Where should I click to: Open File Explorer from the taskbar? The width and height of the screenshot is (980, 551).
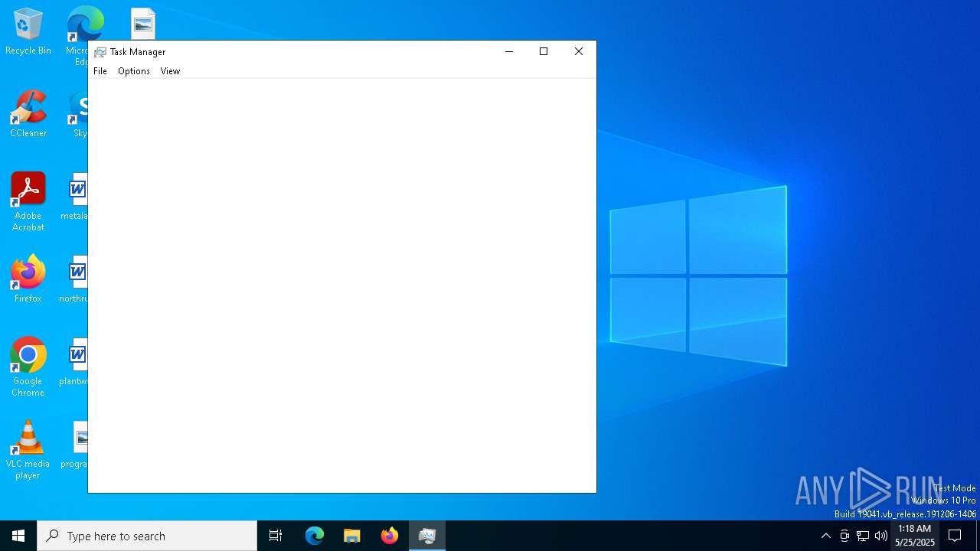pos(352,536)
